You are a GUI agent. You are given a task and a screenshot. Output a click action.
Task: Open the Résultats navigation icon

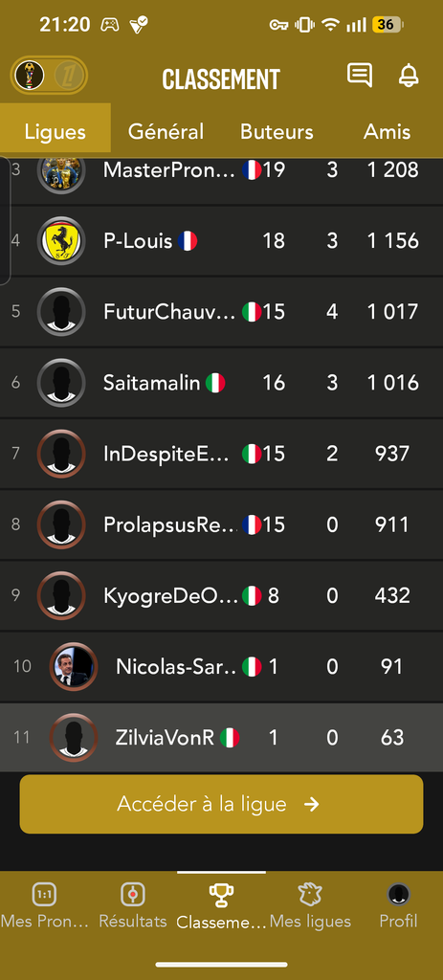[x=132, y=895]
